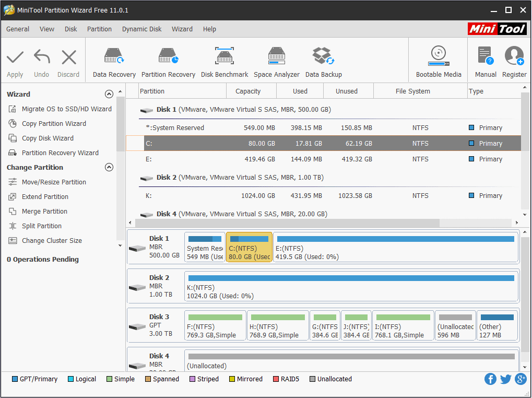
Task: Click the Apply checkmark icon
Action: point(15,57)
